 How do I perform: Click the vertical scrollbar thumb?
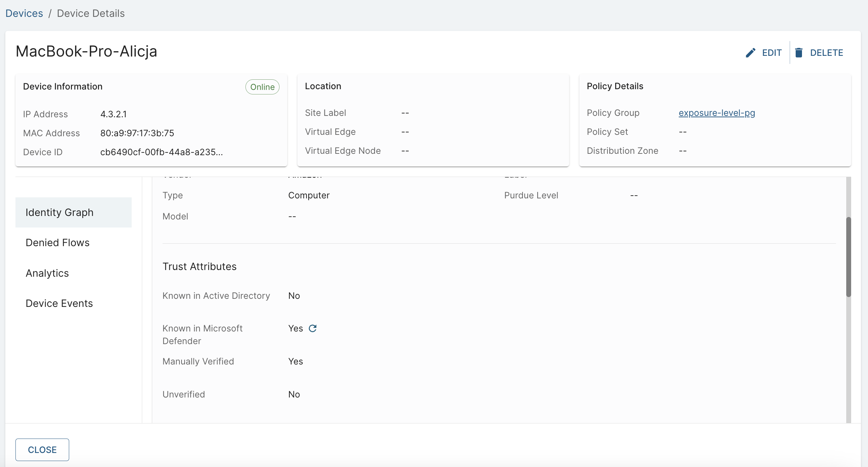click(x=848, y=257)
